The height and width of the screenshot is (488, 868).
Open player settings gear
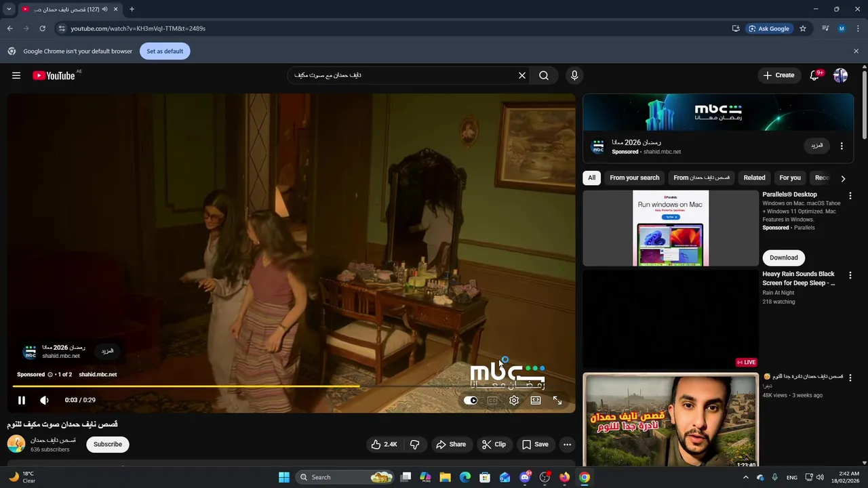(514, 401)
